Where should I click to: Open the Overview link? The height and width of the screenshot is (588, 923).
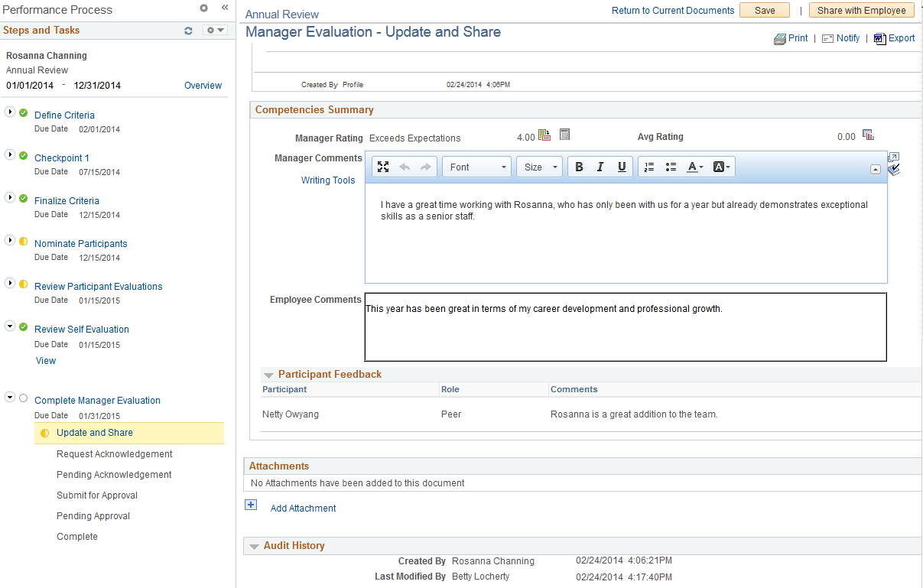203,86
